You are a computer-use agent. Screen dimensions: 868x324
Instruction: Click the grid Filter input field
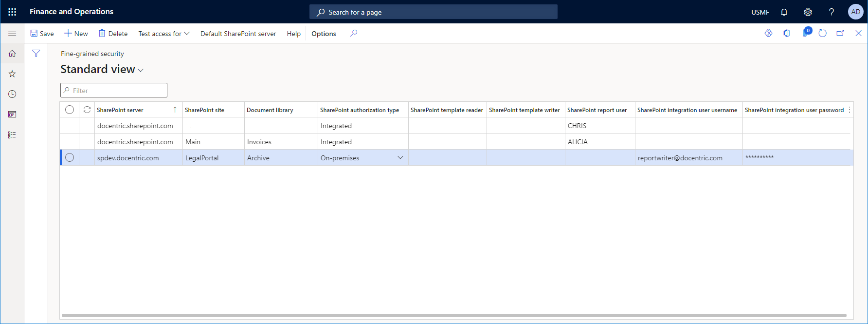[x=117, y=91]
